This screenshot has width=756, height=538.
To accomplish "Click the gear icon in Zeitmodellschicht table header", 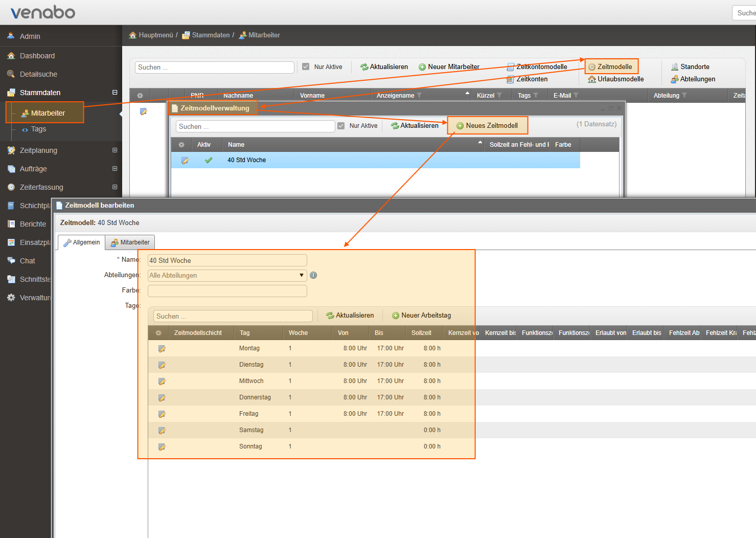I will [x=158, y=333].
